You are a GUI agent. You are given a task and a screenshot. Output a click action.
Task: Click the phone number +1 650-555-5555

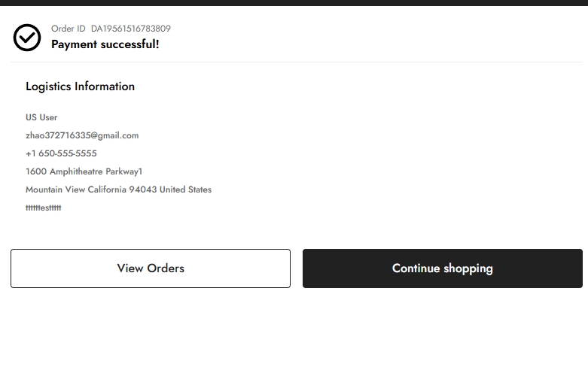click(x=61, y=153)
